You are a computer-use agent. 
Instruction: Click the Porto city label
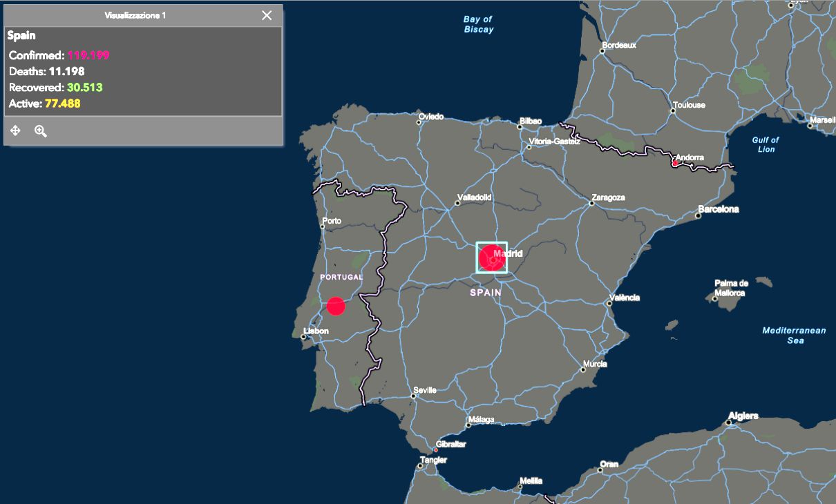coord(332,221)
